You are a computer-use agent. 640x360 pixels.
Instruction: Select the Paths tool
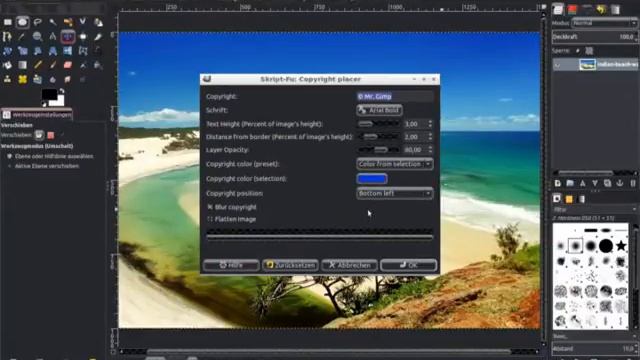pos(8,37)
